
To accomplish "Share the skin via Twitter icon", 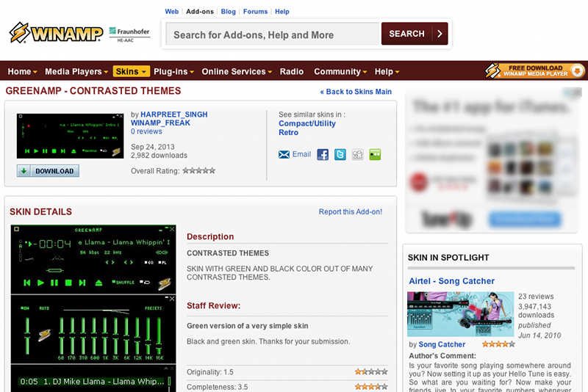I will [x=340, y=155].
